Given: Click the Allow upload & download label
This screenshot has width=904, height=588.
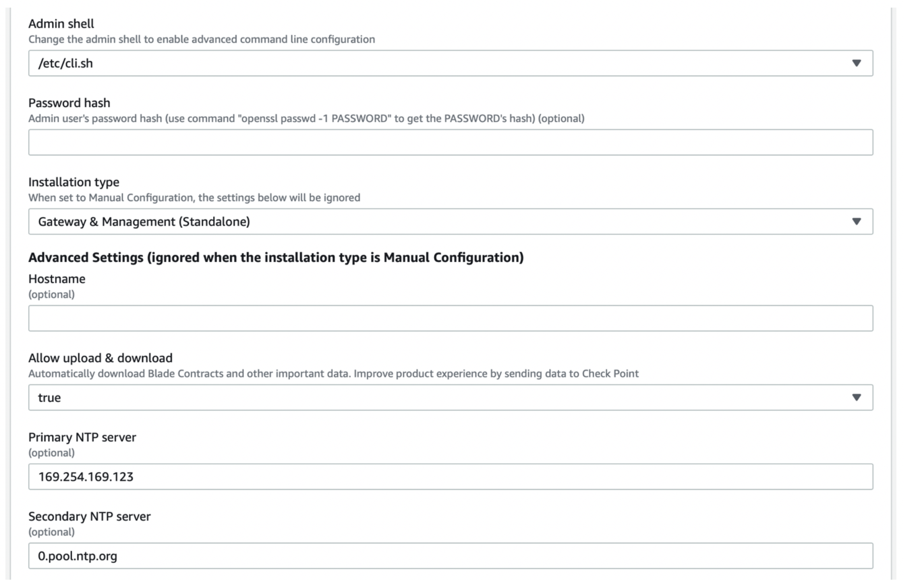Looking at the screenshot, I should tap(100, 358).
